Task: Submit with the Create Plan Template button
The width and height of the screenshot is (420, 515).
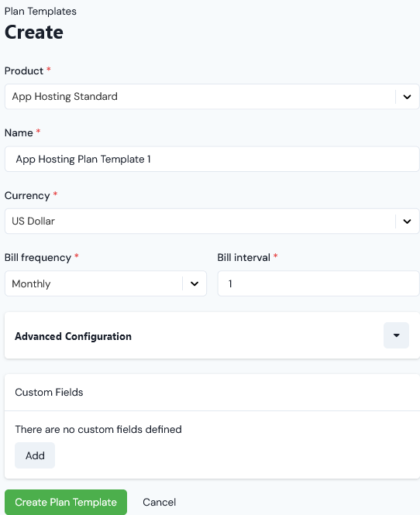Action: tap(66, 502)
